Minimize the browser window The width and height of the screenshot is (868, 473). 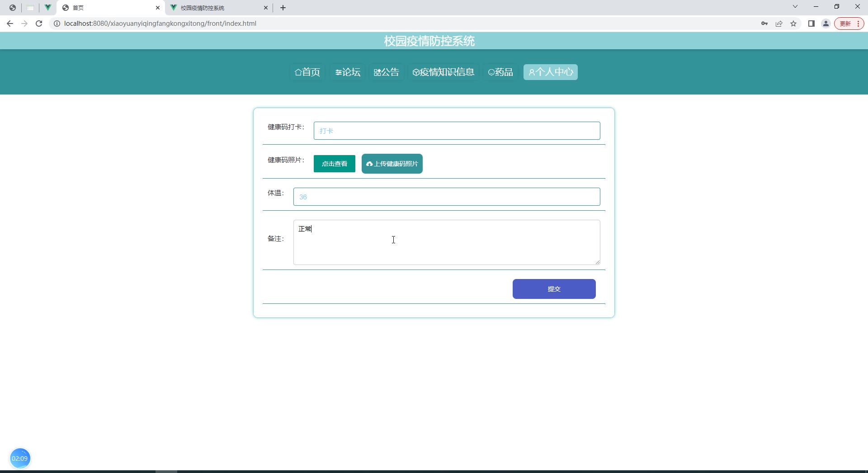(816, 6)
